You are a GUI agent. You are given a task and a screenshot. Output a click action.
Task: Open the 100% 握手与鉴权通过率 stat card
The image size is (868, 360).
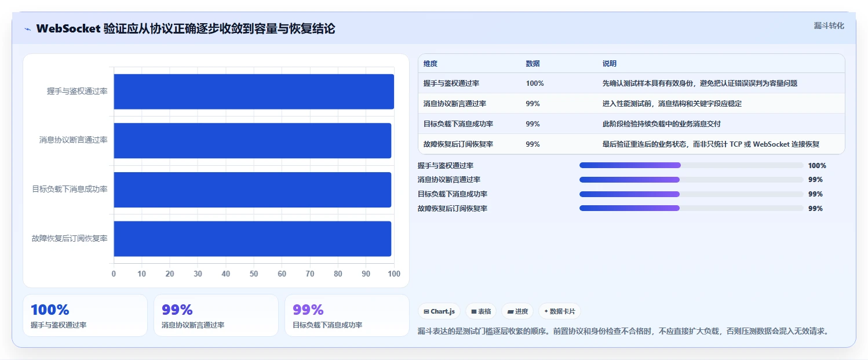tap(85, 315)
